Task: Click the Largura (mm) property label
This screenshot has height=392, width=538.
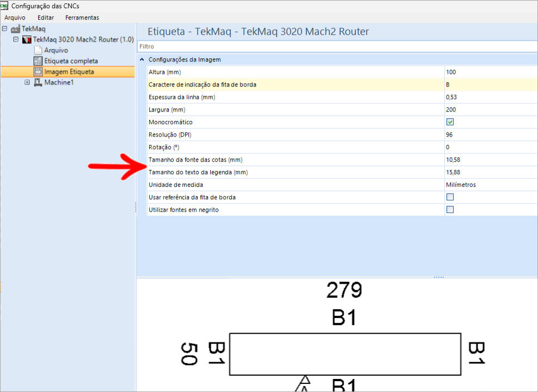Action: 167,109
